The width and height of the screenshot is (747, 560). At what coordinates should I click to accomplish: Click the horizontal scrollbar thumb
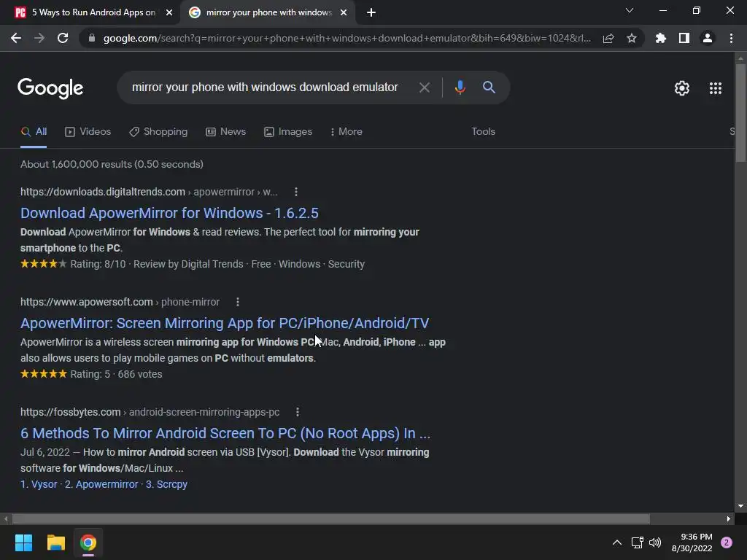tap(330, 518)
